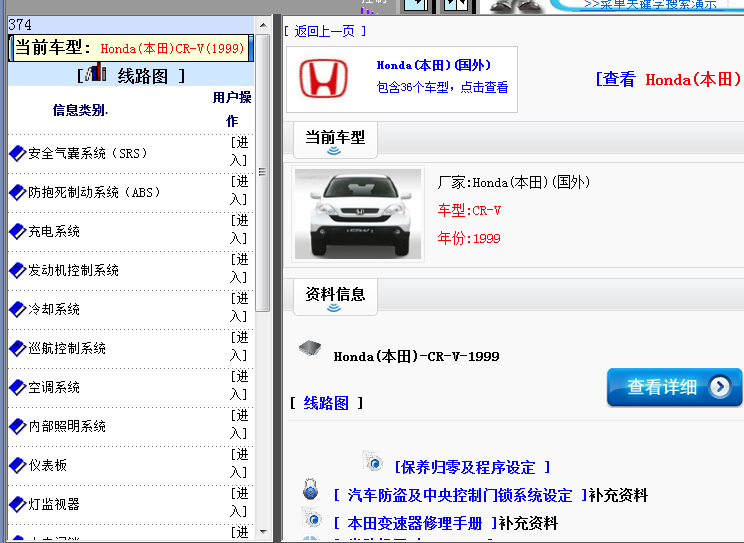This screenshot has width=744, height=543.
Task: Click the left panel scrollbar up arrow
Action: (x=263, y=25)
